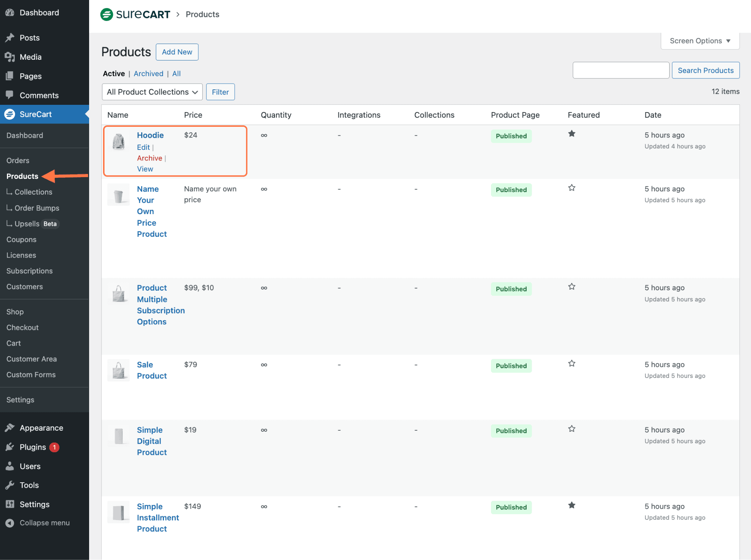Toggle featured star for Sale Product
The image size is (751, 560).
coord(571,363)
